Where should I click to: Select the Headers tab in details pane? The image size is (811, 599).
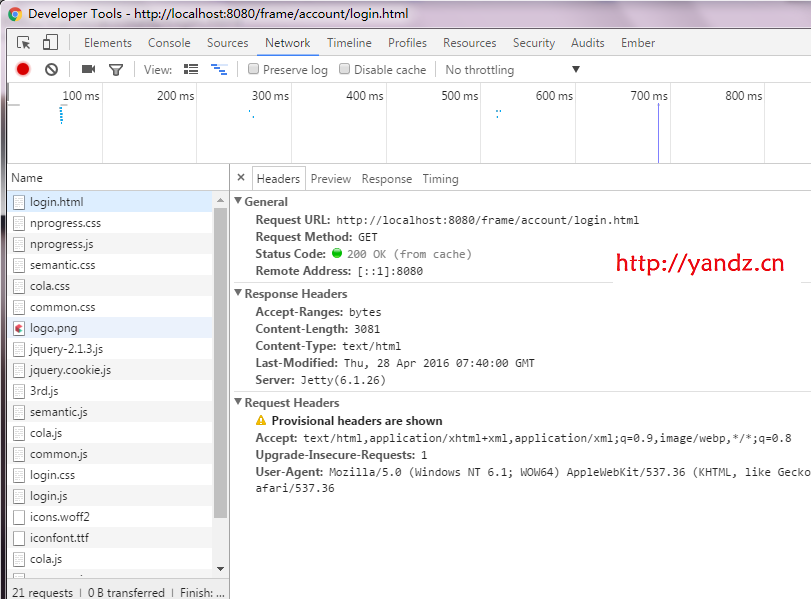tap(278, 179)
